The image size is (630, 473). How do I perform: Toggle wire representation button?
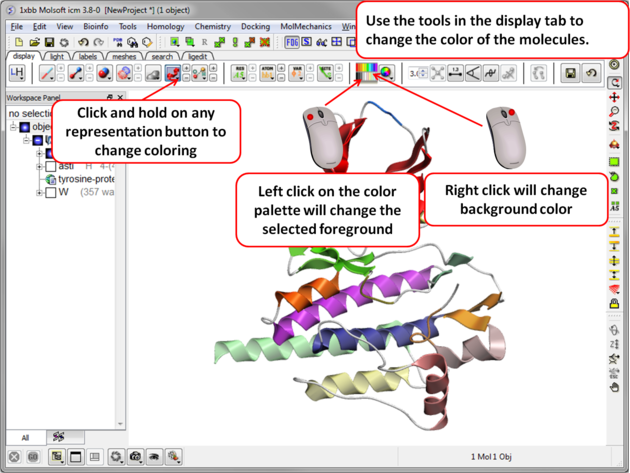pyautogui.click(x=47, y=74)
